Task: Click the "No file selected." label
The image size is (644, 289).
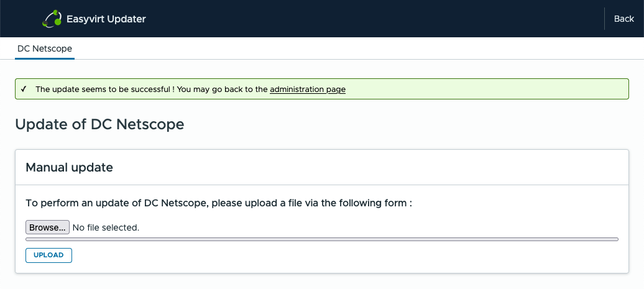Action: pos(106,227)
